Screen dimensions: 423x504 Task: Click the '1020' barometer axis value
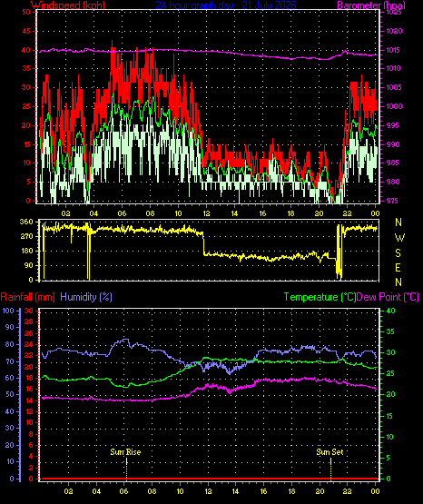pyautogui.click(x=394, y=31)
